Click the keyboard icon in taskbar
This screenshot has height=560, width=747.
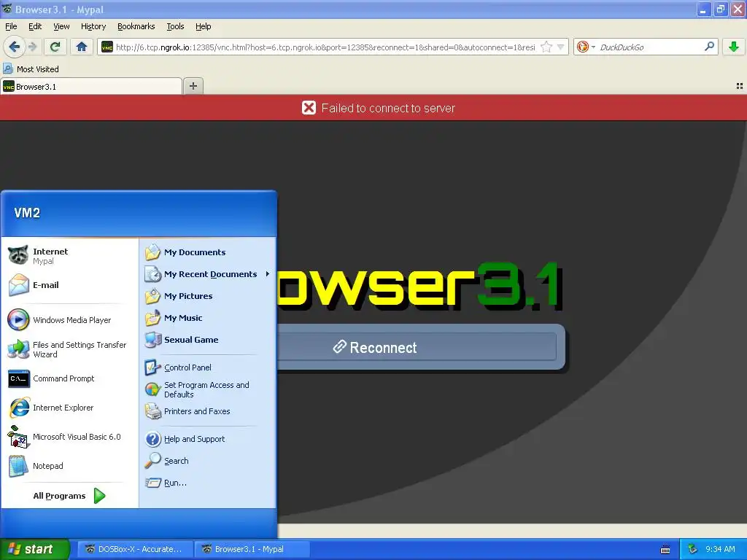(x=665, y=550)
